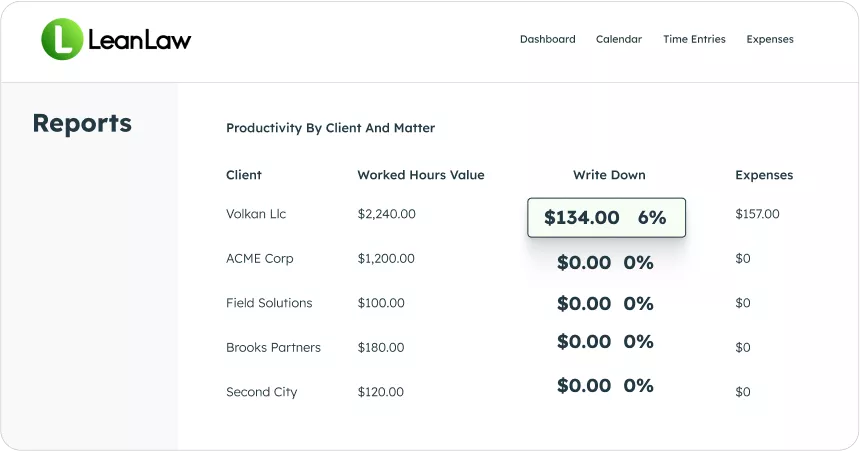Select the Field Solutions client
The height and width of the screenshot is (451, 860).
[269, 303]
